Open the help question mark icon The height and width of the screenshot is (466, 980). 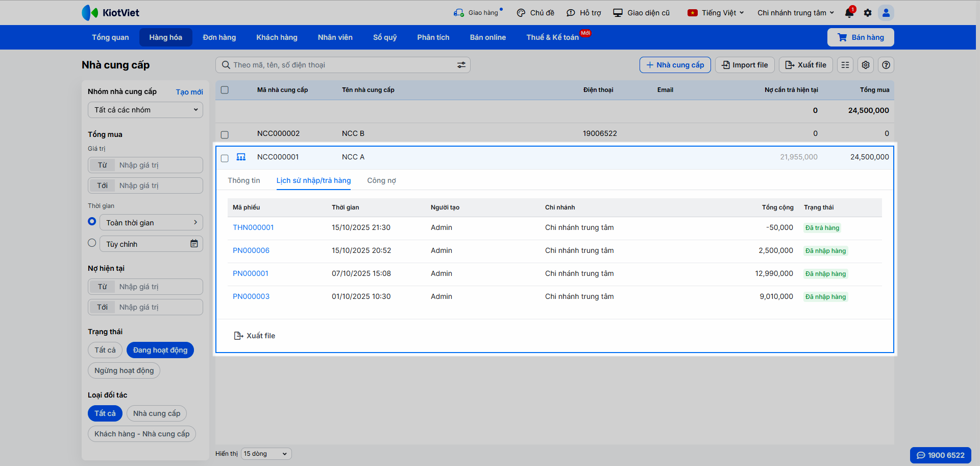pyautogui.click(x=886, y=65)
